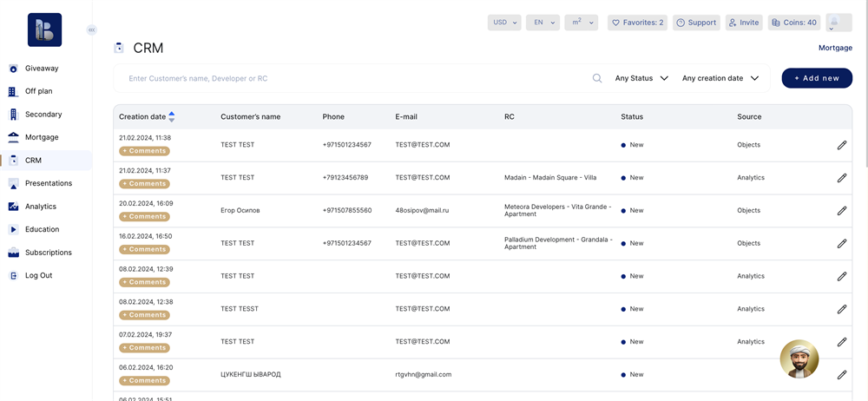Image resolution: width=868 pixels, height=401 pixels.
Task: Open the Any Status filter
Action: [x=641, y=78]
